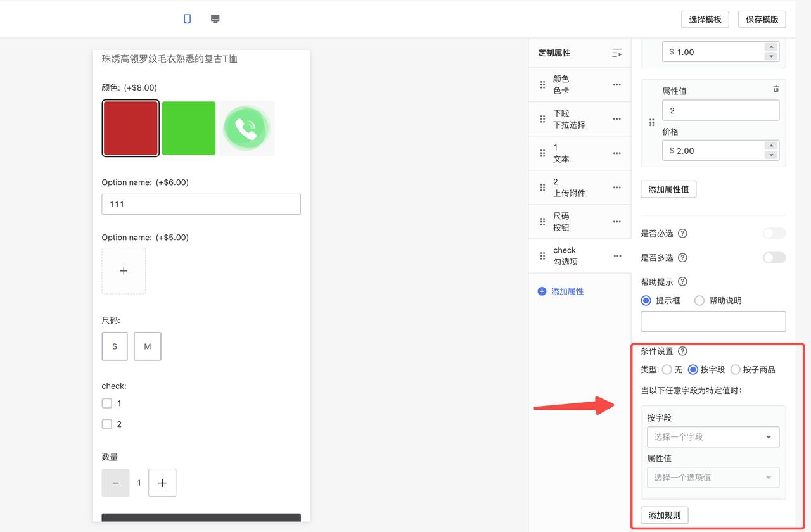Image resolution: width=811 pixels, height=532 pixels.
Task: Grab drag handle of check 勾选项 row
Action: coord(542,256)
